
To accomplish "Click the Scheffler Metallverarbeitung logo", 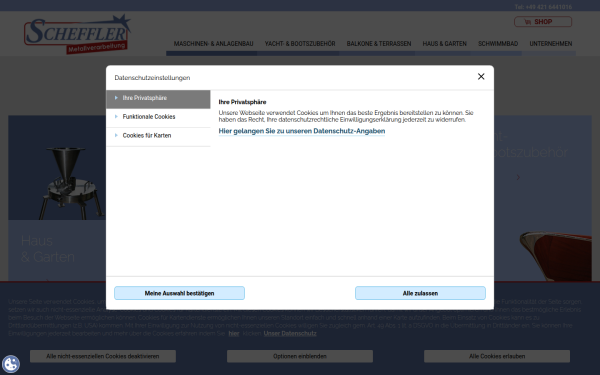I will (78, 34).
